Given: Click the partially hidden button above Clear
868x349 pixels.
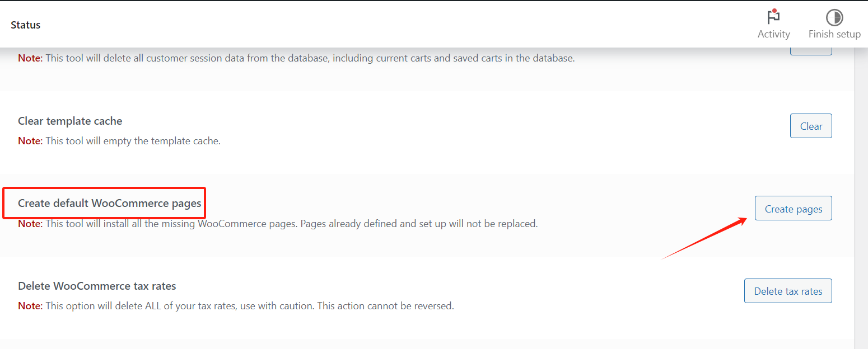Looking at the screenshot, I should [x=810, y=52].
